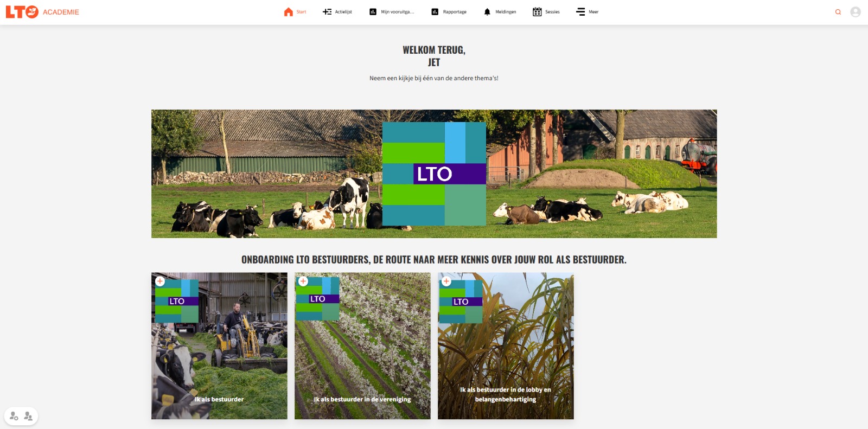Open the Actielijst from the navigation

337,12
